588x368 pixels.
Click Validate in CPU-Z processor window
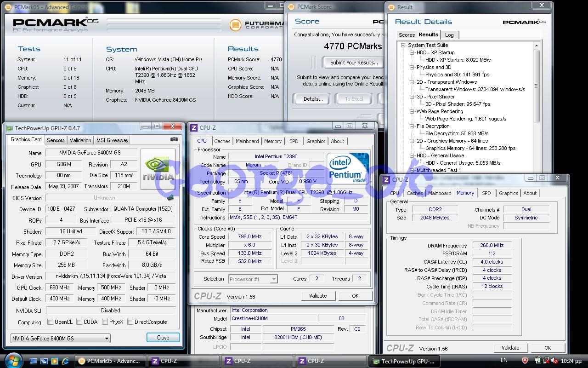click(x=318, y=296)
